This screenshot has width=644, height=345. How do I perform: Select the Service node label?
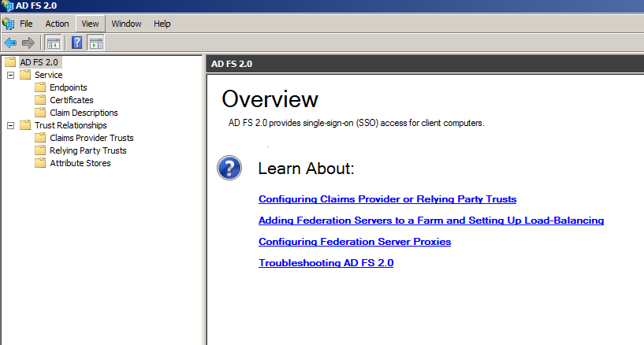pyautogui.click(x=48, y=75)
